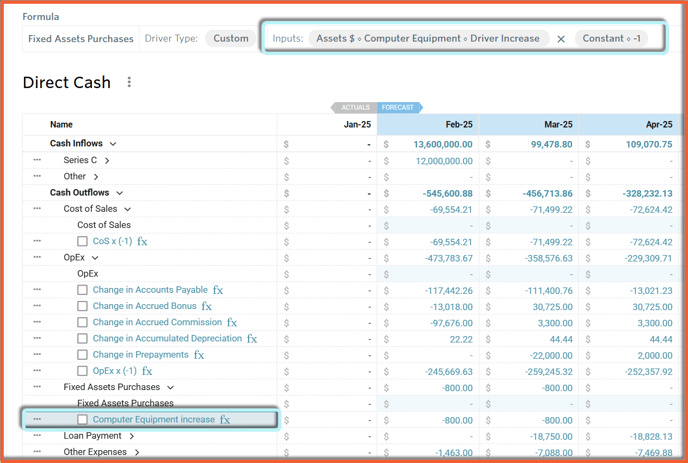The height and width of the screenshot is (463, 688).
Task: Collapse the OpEx group
Action: [95, 258]
